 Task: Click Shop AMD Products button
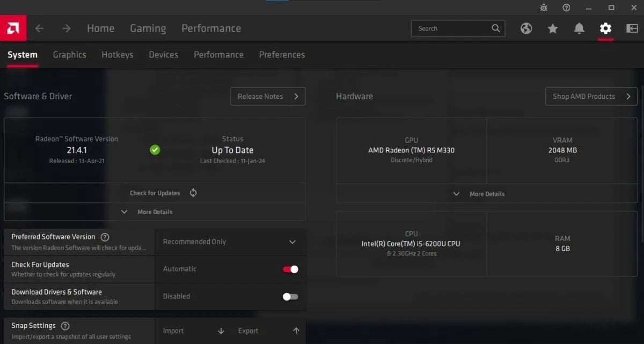coord(591,97)
